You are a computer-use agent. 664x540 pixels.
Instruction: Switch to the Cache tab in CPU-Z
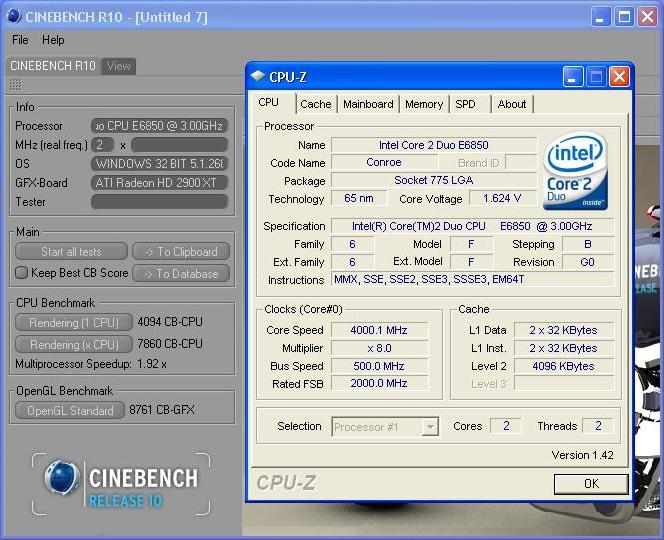pyautogui.click(x=315, y=104)
